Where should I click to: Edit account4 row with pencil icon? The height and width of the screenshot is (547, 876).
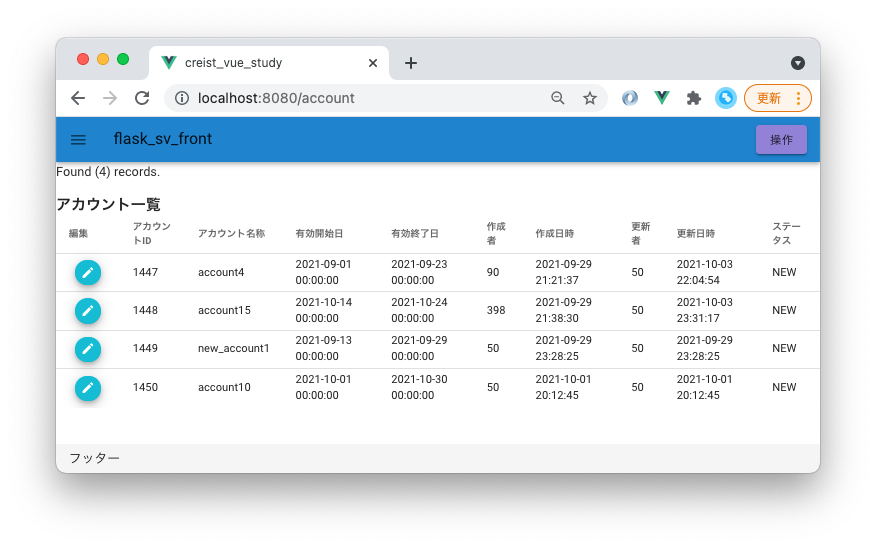88,273
